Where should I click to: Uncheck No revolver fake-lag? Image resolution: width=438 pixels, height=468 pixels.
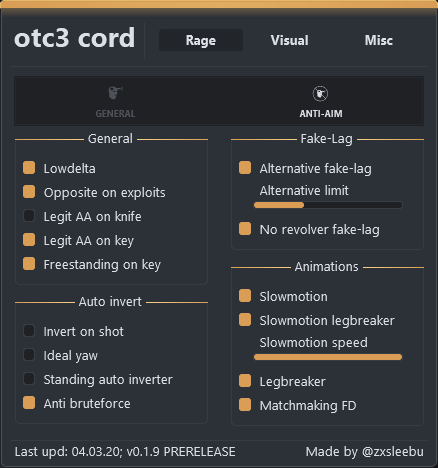click(x=245, y=229)
